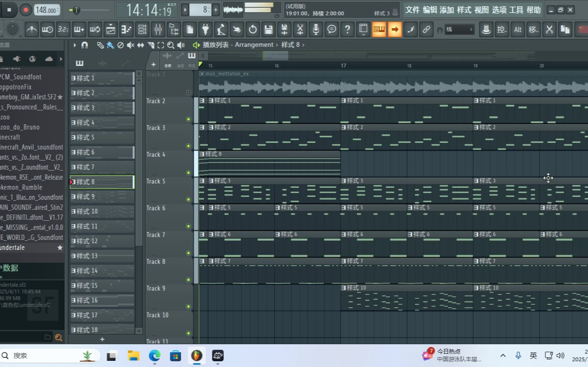The height and width of the screenshot is (367, 588).
Task: Select the playlist slip tool icon
Action: pyautogui.click(x=141, y=45)
